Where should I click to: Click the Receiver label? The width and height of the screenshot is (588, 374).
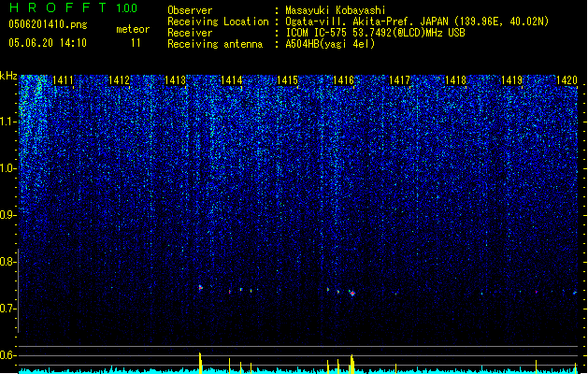click(x=190, y=33)
